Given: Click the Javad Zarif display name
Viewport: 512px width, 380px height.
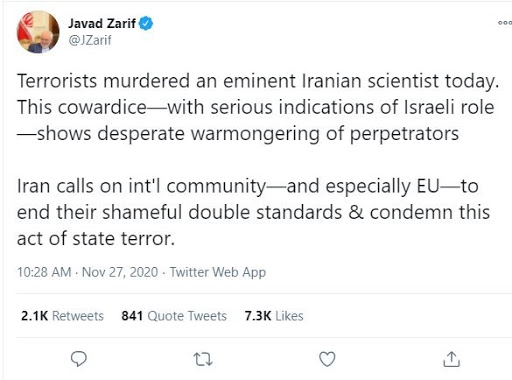Looking at the screenshot, I should [x=102, y=24].
